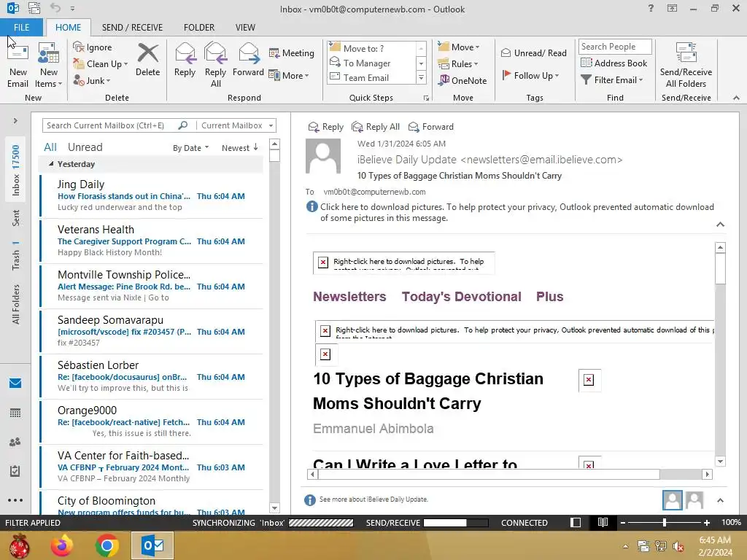Expand the folder pane
Viewport: 747px width, 560px height.
coord(15,121)
